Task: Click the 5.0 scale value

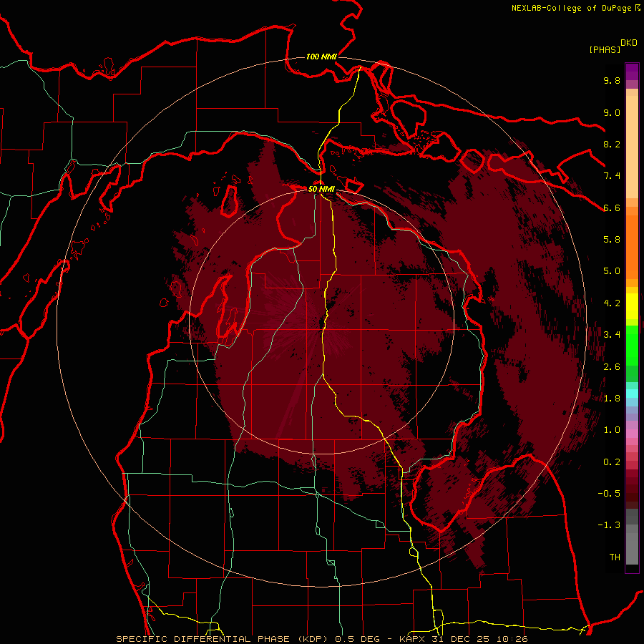Action: click(x=612, y=271)
